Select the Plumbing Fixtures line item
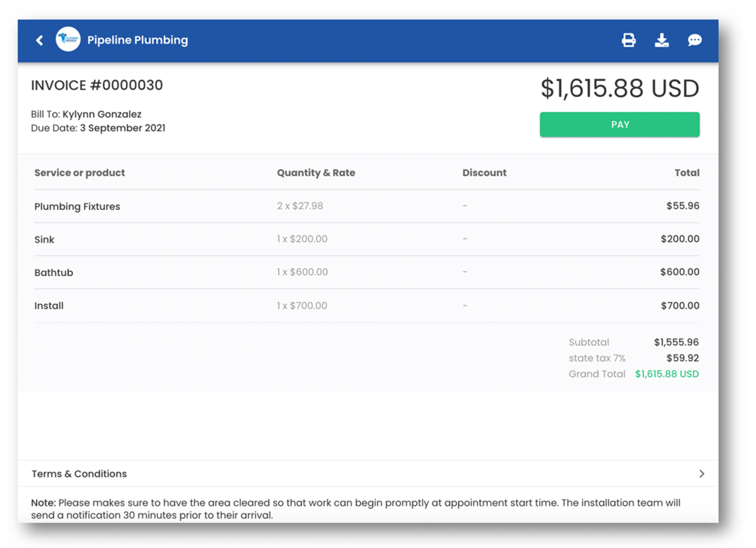The height and width of the screenshot is (548, 756). [x=77, y=206]
